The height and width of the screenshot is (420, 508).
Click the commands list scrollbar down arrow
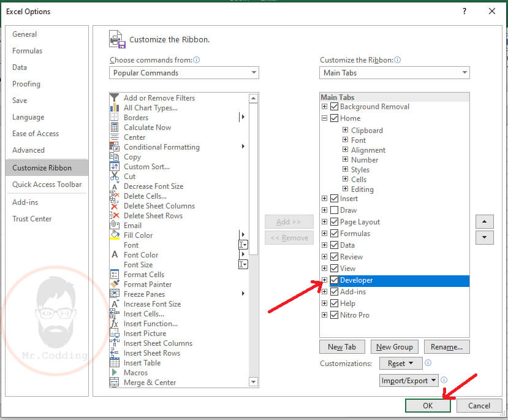pyautogui.click(x=253, y=382)
